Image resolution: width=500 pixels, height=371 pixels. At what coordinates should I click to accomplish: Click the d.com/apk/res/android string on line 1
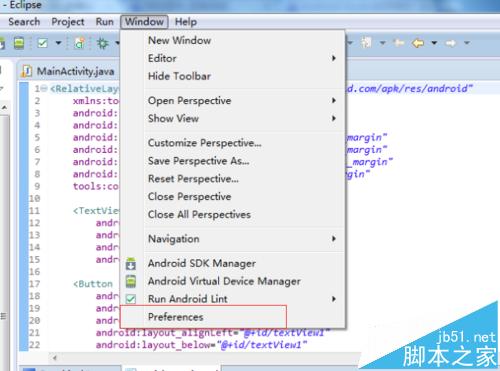click(x=409, y=88)
